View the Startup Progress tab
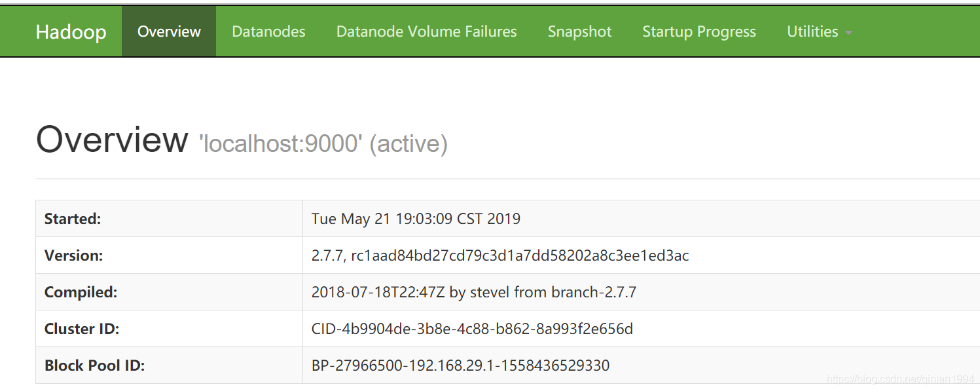 pos(699,32)
